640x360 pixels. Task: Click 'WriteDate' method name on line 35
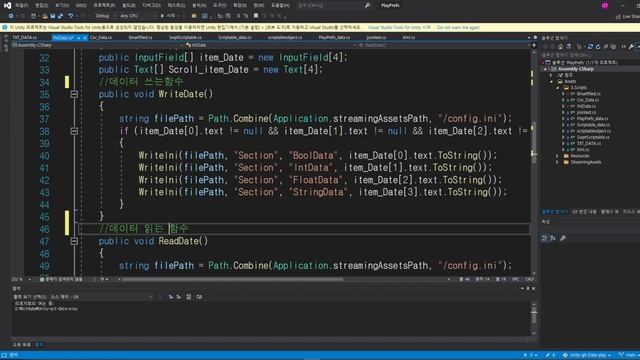click(x=180, y=94)
